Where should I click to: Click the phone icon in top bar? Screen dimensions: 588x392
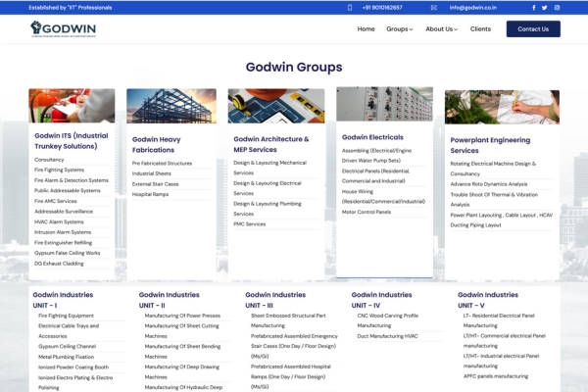coord(350,7)
